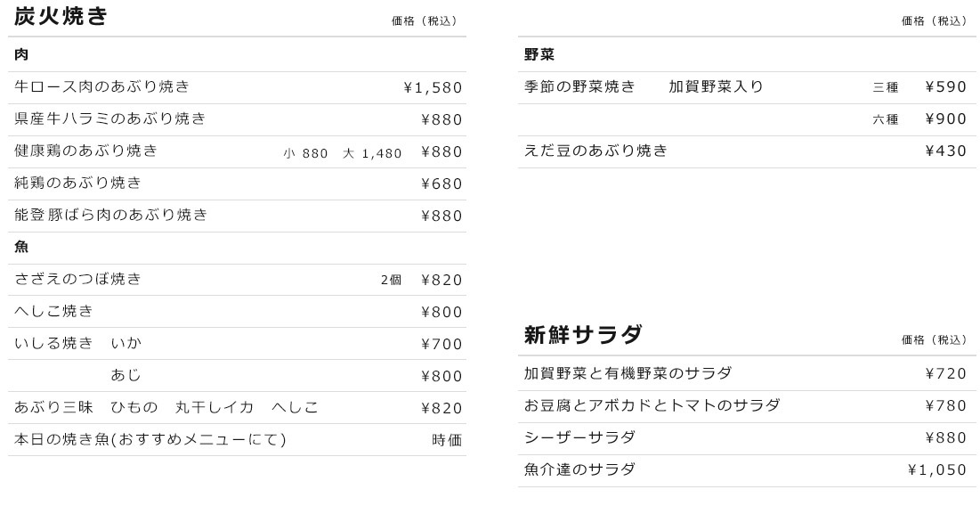Click the 健康鶏のあぶり焼き item
This screenshot has width=980, height=506.
(86, 151)
